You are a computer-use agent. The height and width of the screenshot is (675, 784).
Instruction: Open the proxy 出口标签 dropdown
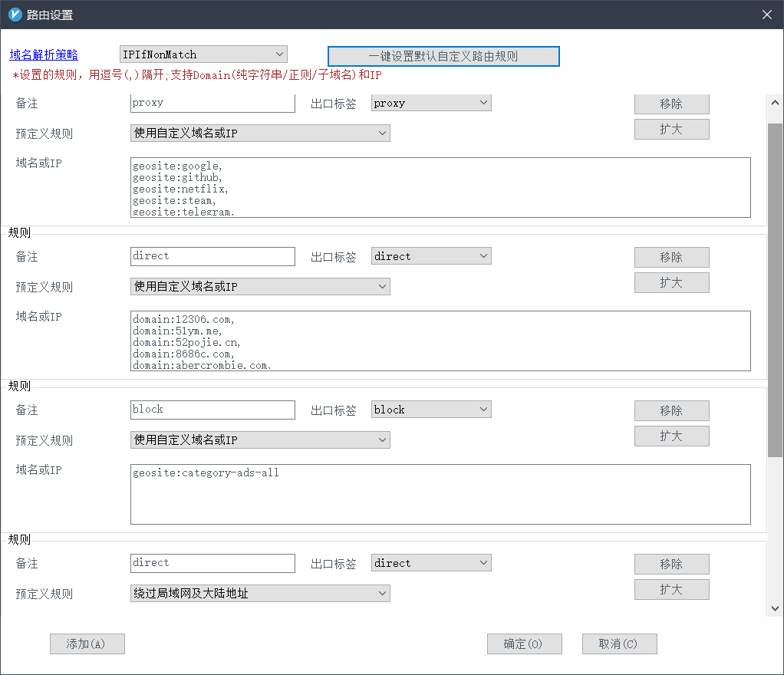tap(430, 101)
